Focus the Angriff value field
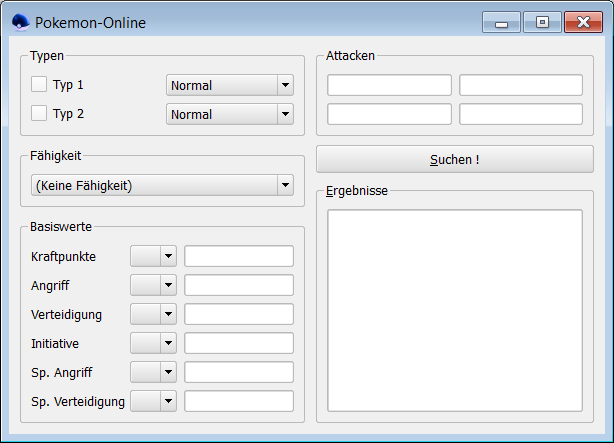Viewport: 614px width, 443px height. pyautogui.click(x=239, y=285)
